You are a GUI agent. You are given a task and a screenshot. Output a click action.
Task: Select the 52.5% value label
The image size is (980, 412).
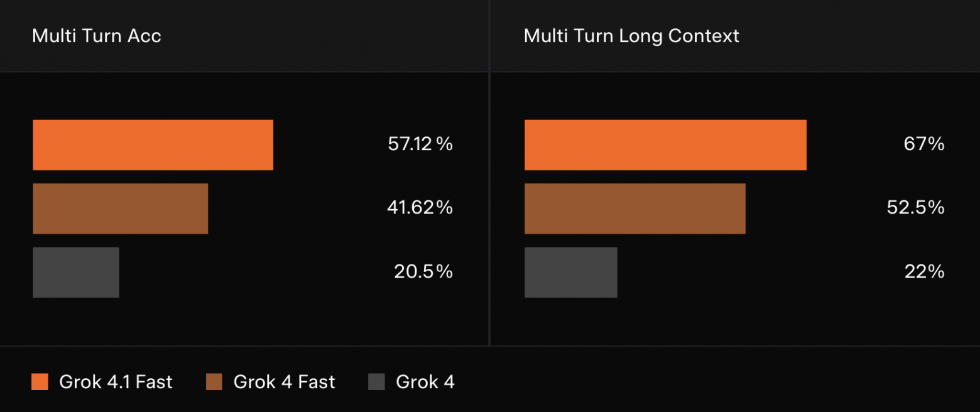(x=915, y=208)
